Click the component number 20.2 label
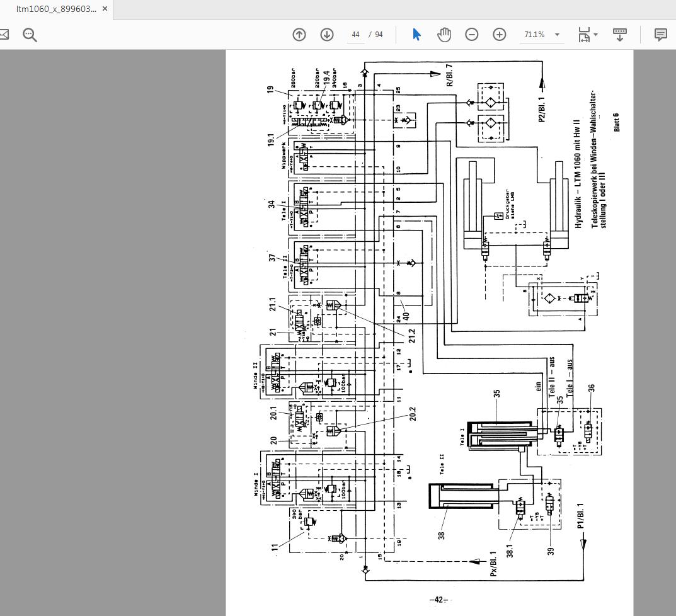Screen dimensions: 676x616 413,414
